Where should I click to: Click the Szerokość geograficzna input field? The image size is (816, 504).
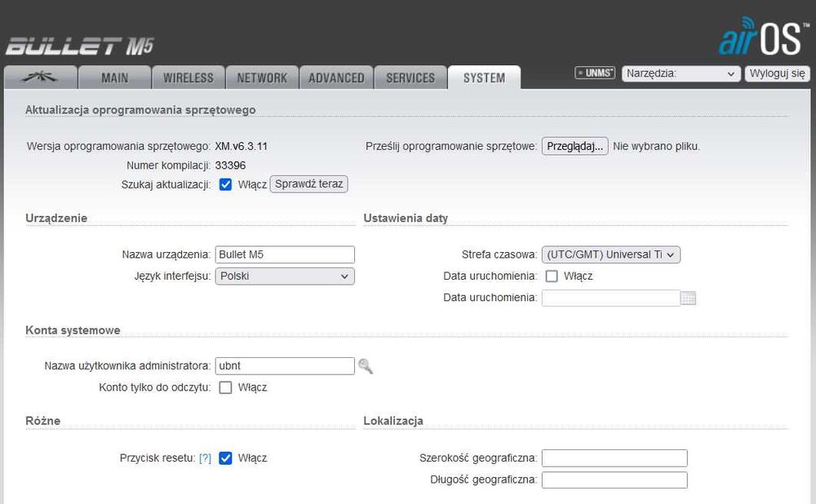click(614, 458)
